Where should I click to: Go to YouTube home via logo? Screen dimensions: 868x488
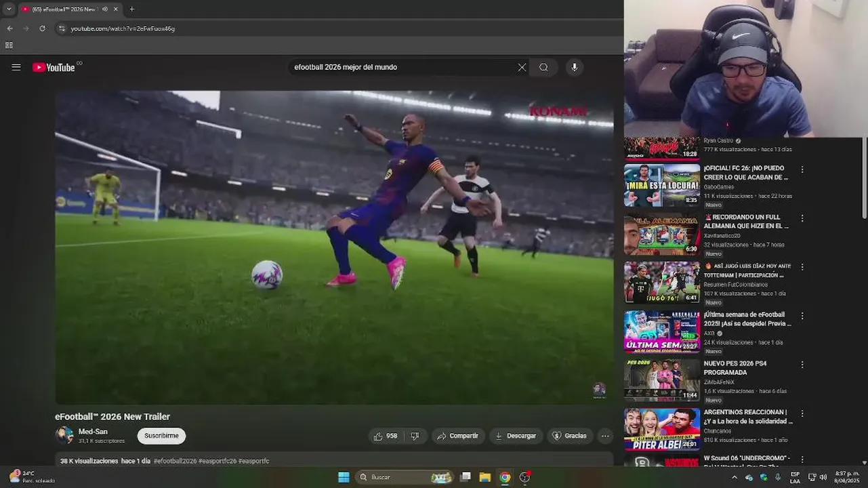click(x=54, y=67)
